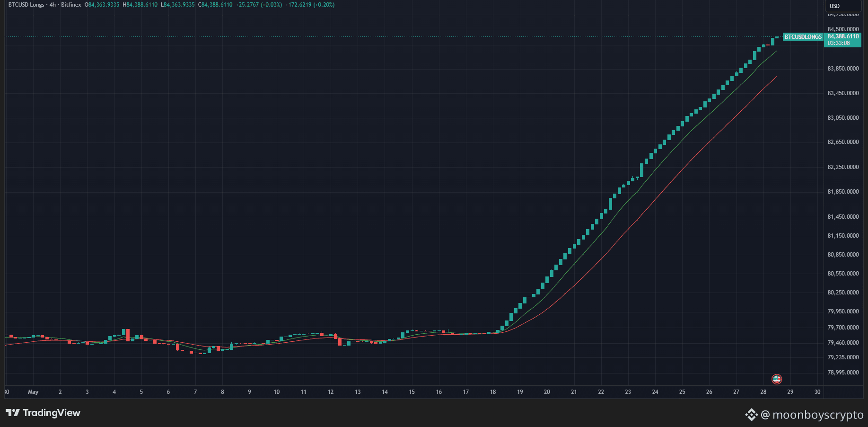Click the 79,235.0000 price axis label

pyautogui.click(x=843, y=357)
